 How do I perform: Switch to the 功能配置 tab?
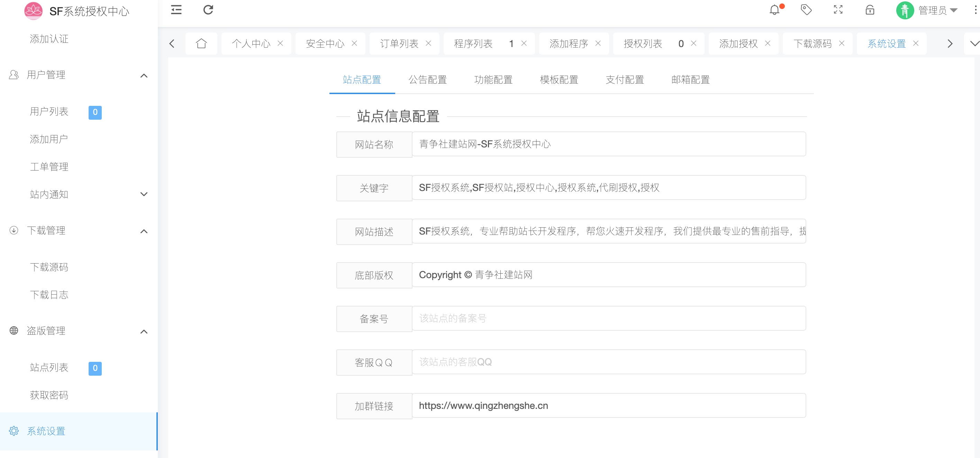(x=493, y=80)
